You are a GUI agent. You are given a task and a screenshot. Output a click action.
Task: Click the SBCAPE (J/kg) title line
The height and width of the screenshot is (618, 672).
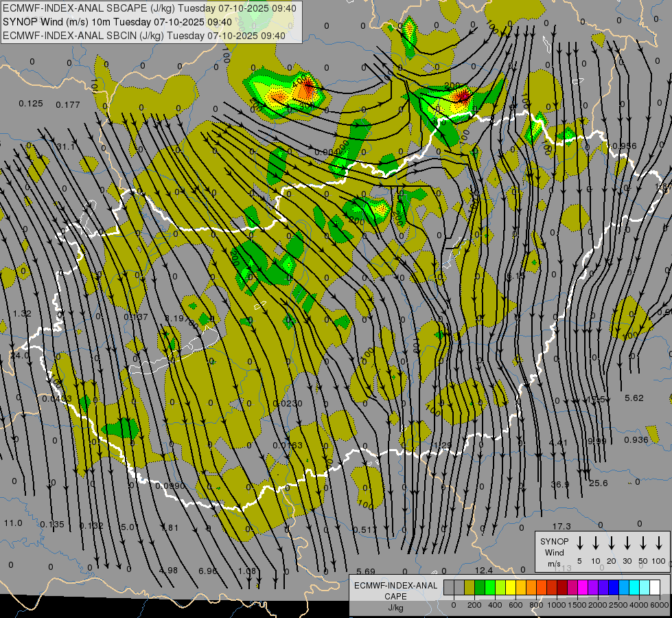[150, 8]
